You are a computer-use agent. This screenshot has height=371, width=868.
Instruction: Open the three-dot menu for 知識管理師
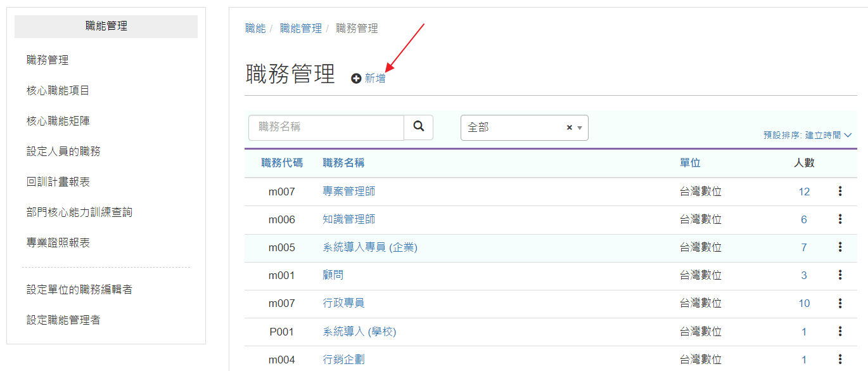(840, 219)
